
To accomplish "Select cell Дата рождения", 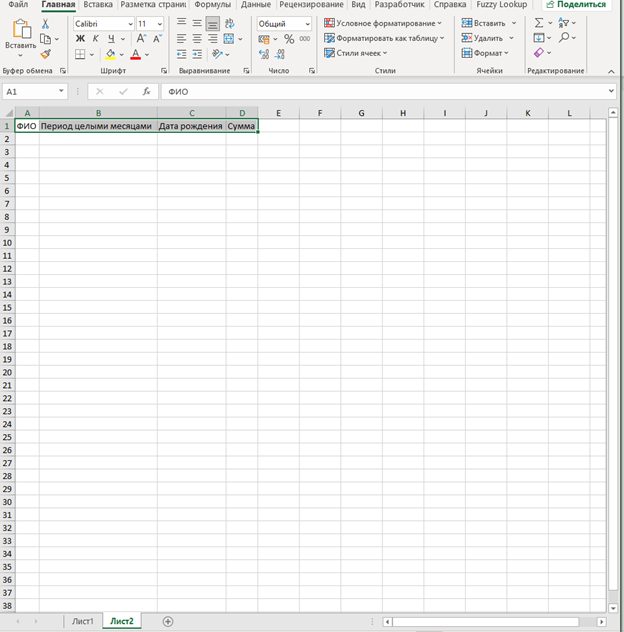I will pyautogui.click(x=191, y=126).
